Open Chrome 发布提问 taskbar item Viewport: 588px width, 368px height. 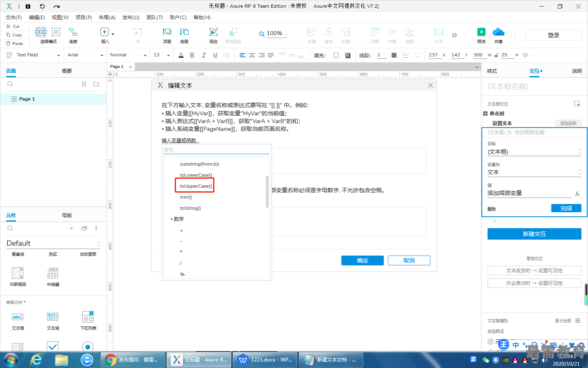[x=133, y=360]
